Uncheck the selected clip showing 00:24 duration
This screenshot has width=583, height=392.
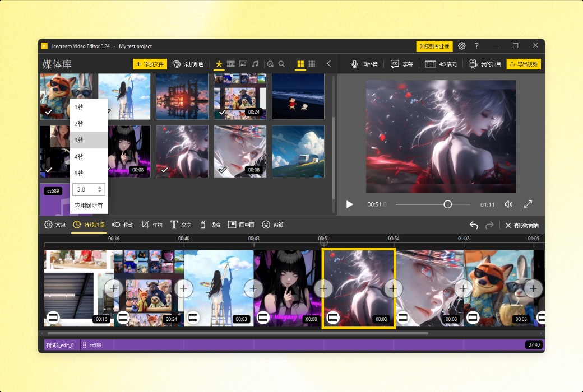[x=224, y=112]
